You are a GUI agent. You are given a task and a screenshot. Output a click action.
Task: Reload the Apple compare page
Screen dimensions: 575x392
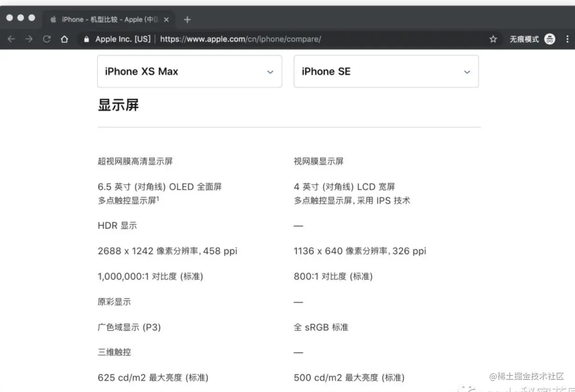pyautogui.click(x=47, y=39)
